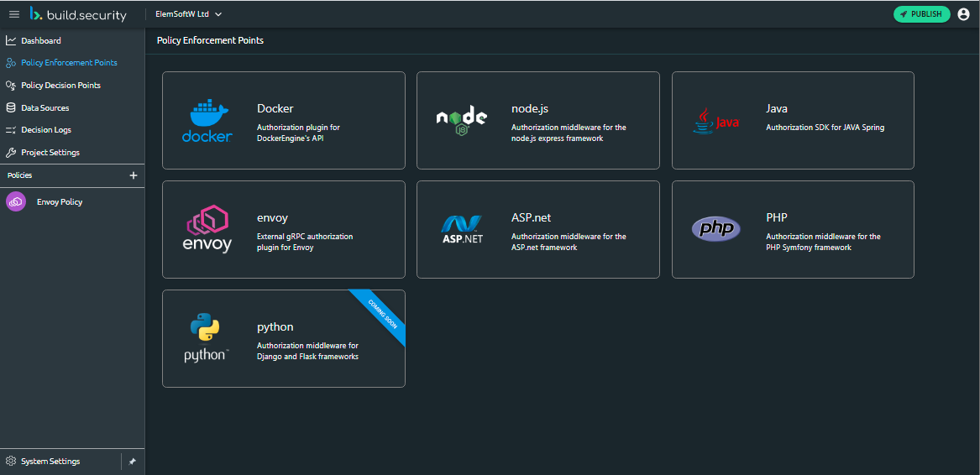Click the Docker whale logo
This screenshot has height=475, width=980.
coord(207,120)
